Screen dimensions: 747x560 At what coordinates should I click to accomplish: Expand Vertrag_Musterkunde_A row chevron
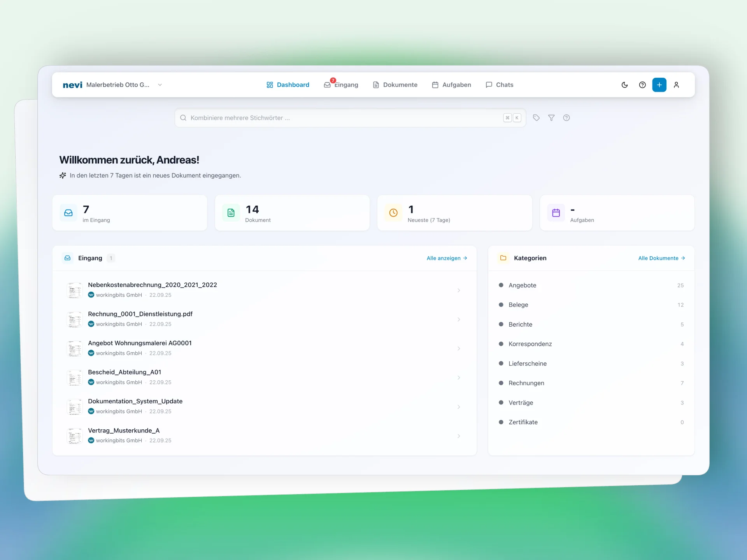(459, 436)
